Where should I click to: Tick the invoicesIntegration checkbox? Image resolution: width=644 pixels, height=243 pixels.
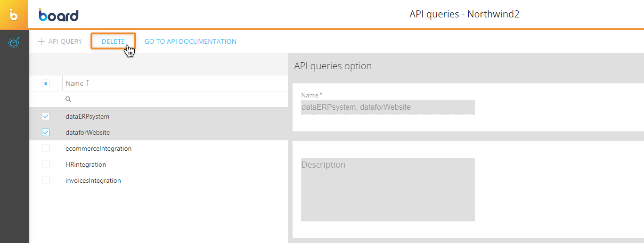[46, 180]
